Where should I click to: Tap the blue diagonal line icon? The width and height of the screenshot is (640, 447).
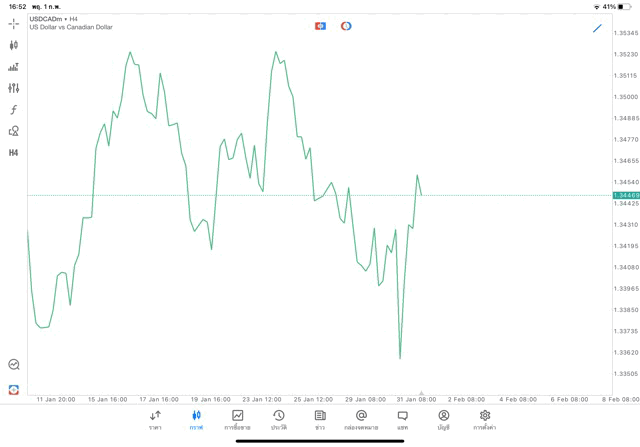tap(597, 27)
